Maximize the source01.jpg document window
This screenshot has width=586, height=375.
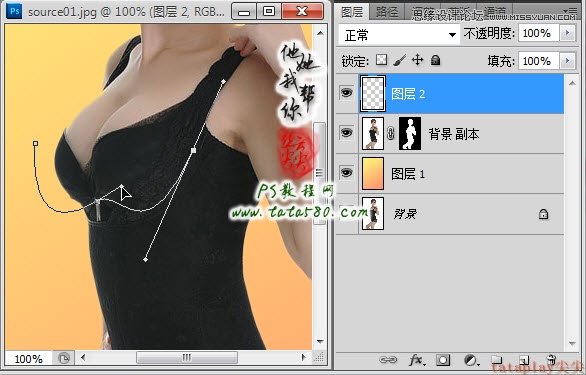pos(269,12)
